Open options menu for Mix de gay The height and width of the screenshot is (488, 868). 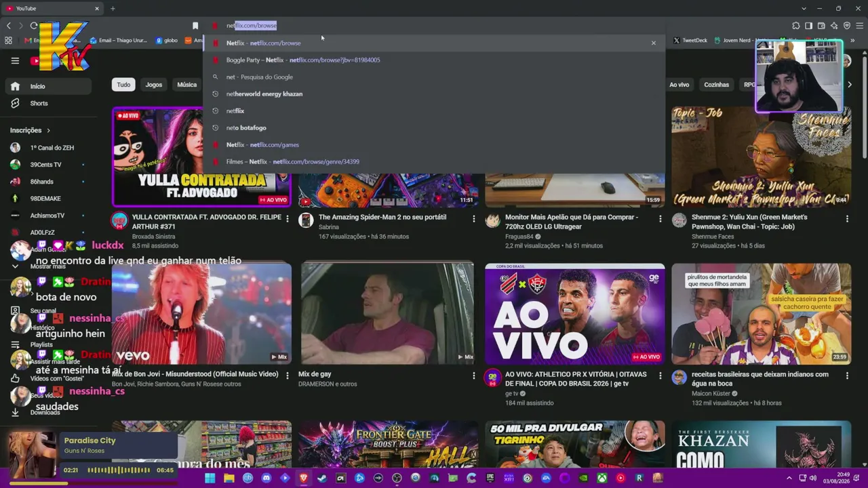pyautogui.click(x=474, y=375)
